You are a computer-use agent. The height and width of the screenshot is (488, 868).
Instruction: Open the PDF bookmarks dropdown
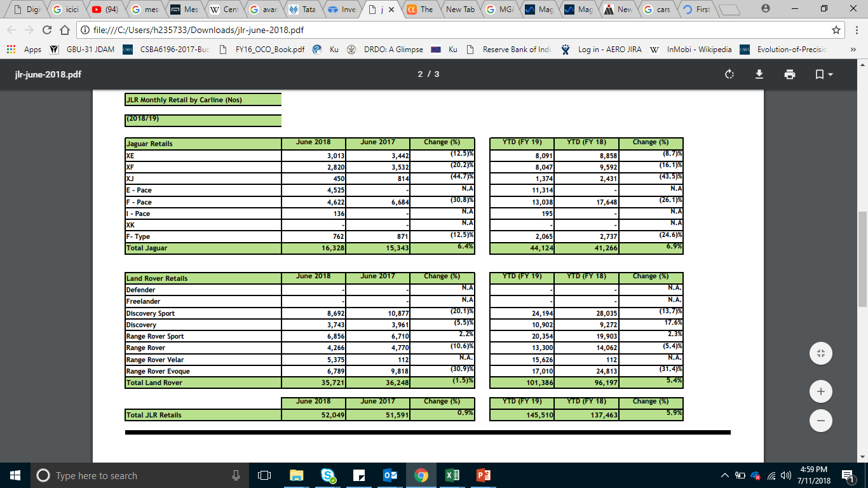[824, 74]
